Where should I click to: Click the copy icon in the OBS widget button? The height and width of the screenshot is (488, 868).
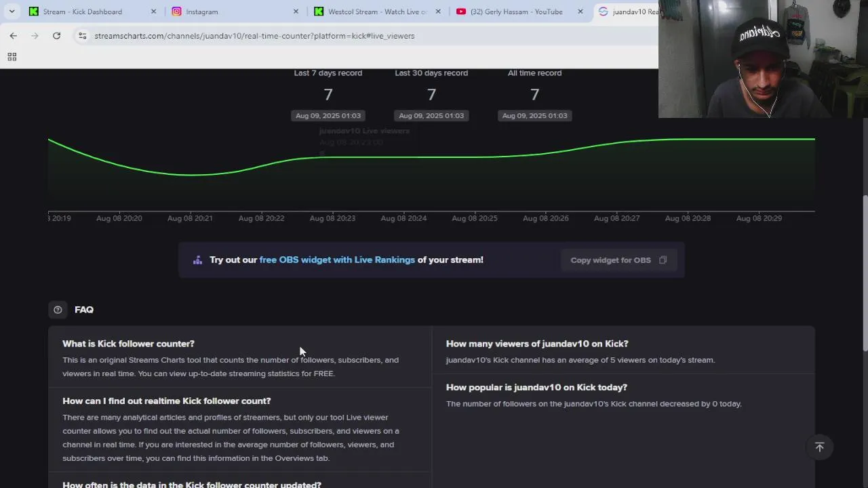point(663,260)
